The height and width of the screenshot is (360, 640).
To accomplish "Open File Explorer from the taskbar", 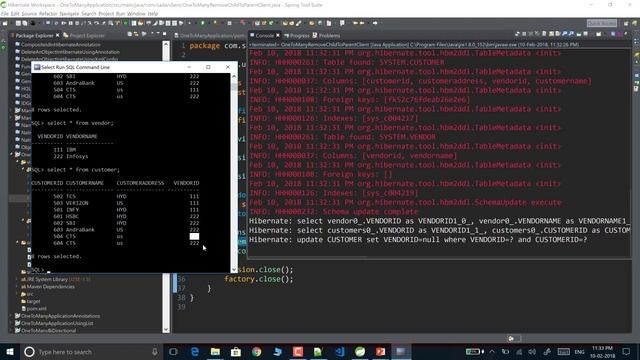I will click(215, 351).
